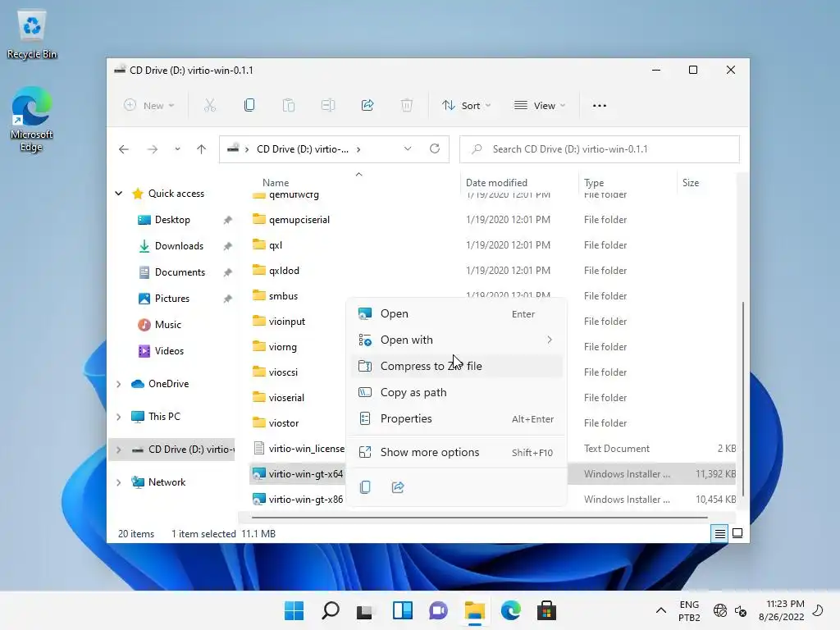Refresh the folder view

click(435, 149)
